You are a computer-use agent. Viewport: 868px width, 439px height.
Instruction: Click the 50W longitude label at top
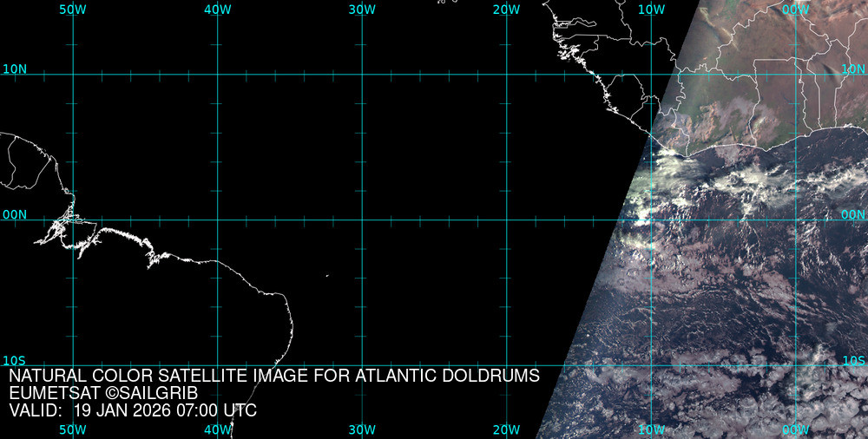coord(73,9)
